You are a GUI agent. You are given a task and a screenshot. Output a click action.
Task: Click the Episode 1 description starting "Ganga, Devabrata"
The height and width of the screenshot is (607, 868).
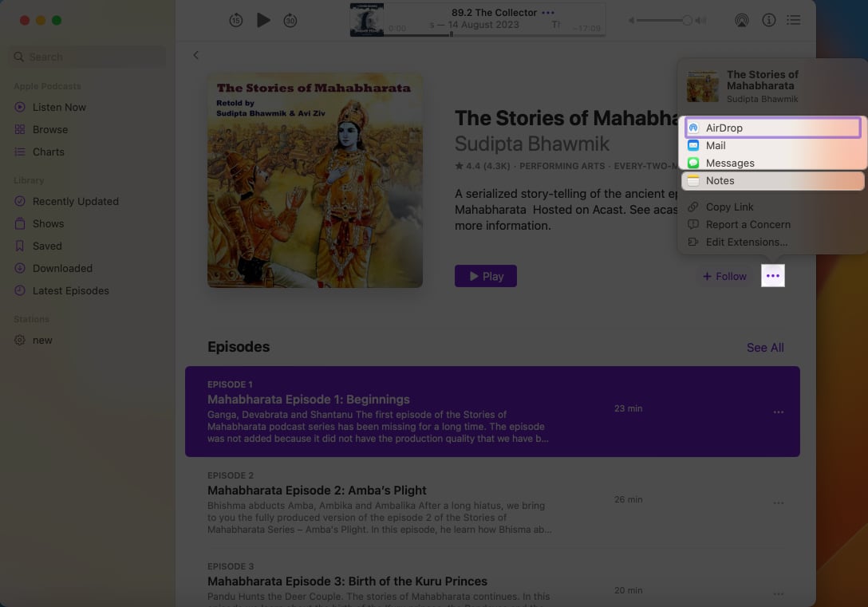tap(378, 427)
